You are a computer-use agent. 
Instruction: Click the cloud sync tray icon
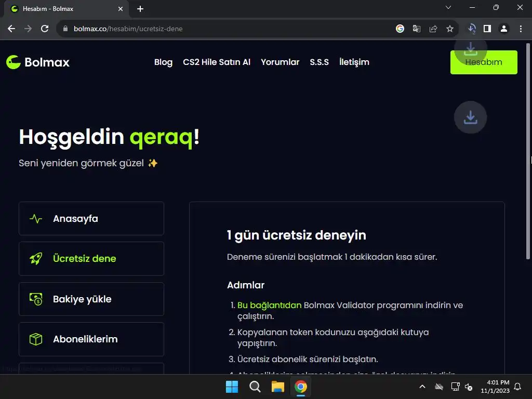coord(439,387)
